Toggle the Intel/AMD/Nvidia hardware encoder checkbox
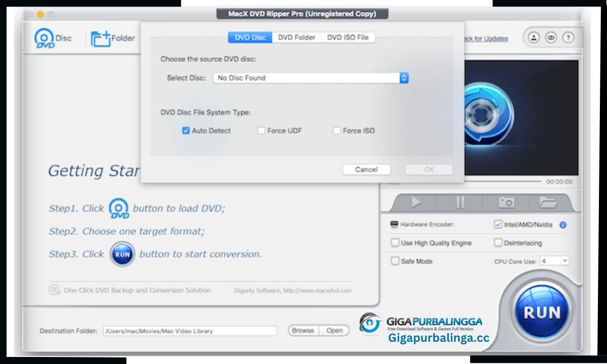This screenshot has height=364, width=607. point(498,224)
